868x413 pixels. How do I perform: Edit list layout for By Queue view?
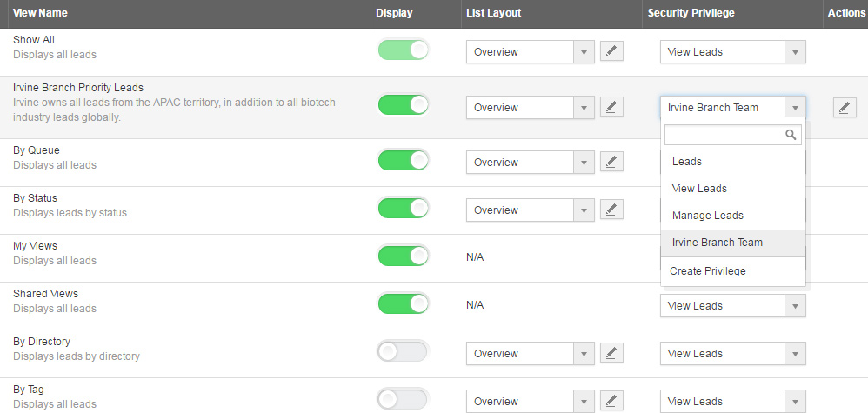click(x=612, y=163)
